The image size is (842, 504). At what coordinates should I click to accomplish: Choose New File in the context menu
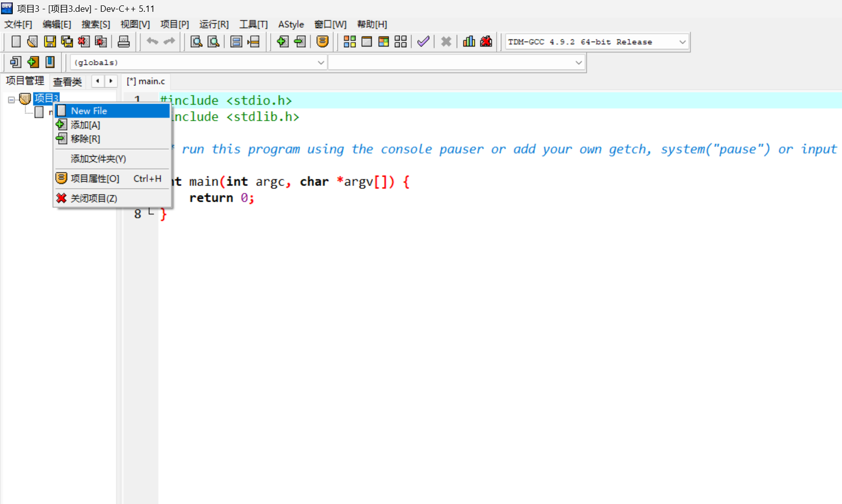112,111
